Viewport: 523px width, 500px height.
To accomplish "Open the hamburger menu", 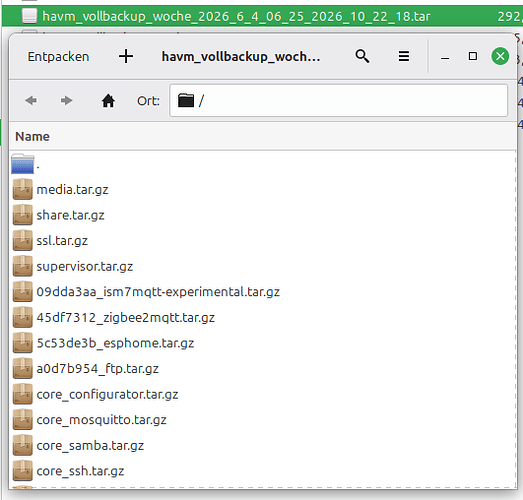I will click(404, 56).
